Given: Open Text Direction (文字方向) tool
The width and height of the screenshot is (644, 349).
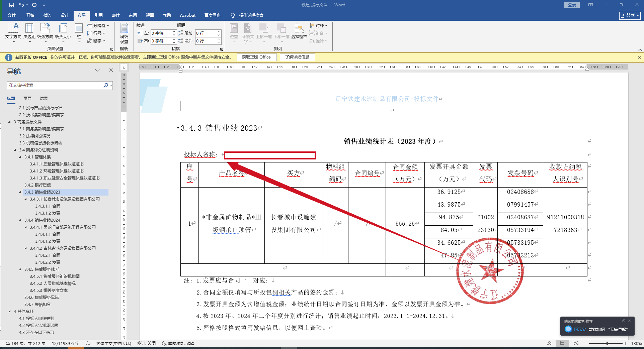Looking at the screenshot, I should click(13, 32).
